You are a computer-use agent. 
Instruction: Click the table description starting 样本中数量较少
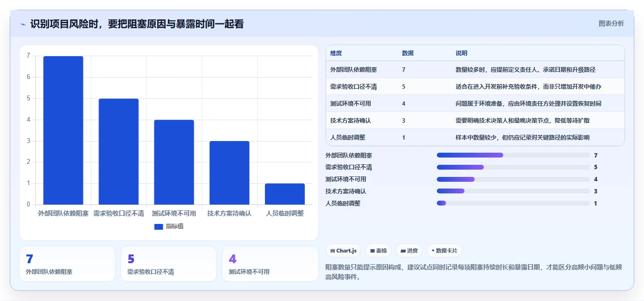(x=523, y=138)
